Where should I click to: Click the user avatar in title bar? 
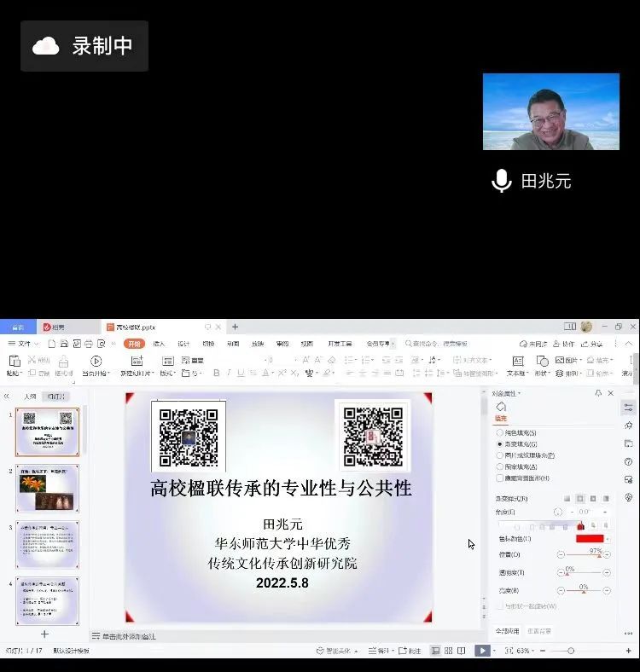pos(586,327)
